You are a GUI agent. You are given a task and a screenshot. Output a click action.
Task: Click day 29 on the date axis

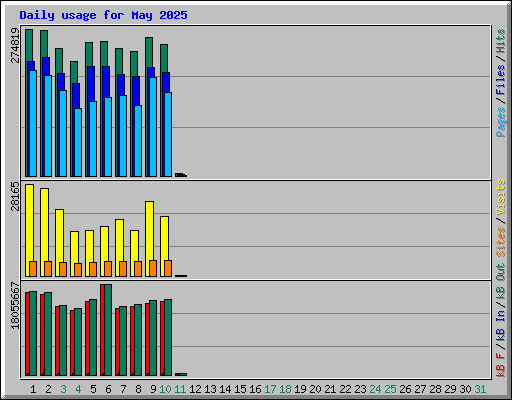pos(450,389)
